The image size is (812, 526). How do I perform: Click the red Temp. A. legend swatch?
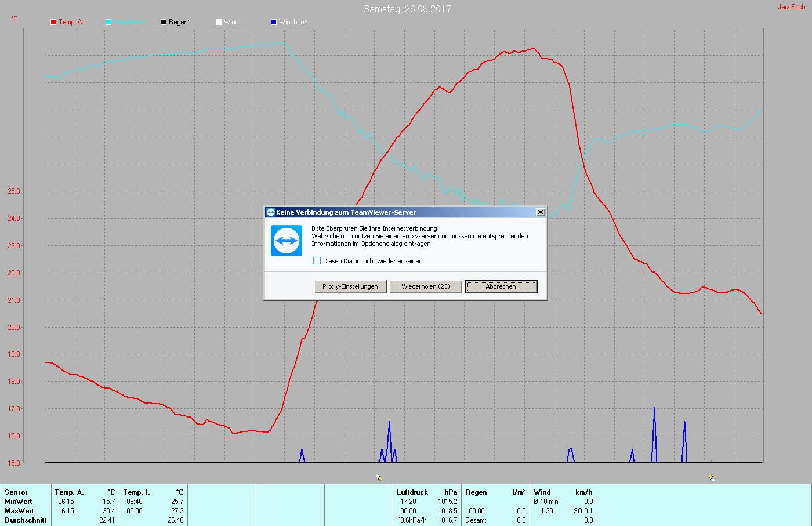coord(53,22)
